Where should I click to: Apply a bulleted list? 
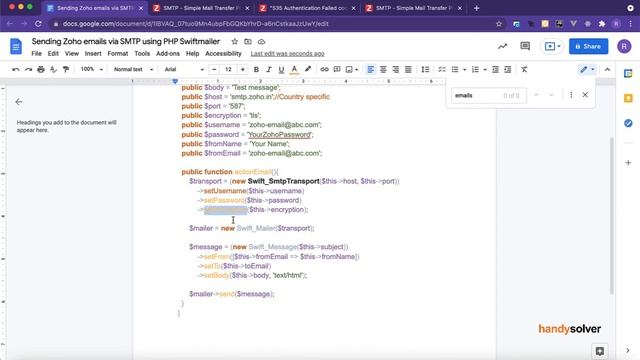[x=455, y=70]
